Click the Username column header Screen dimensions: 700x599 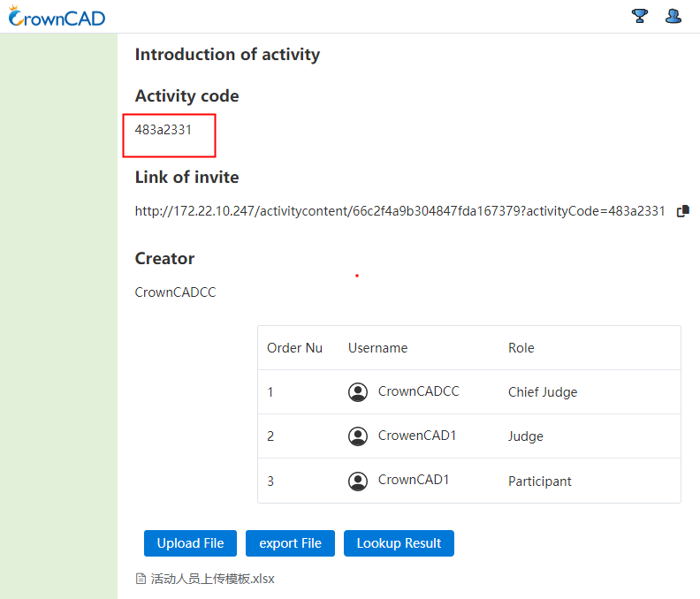click(x=377, y=348)
